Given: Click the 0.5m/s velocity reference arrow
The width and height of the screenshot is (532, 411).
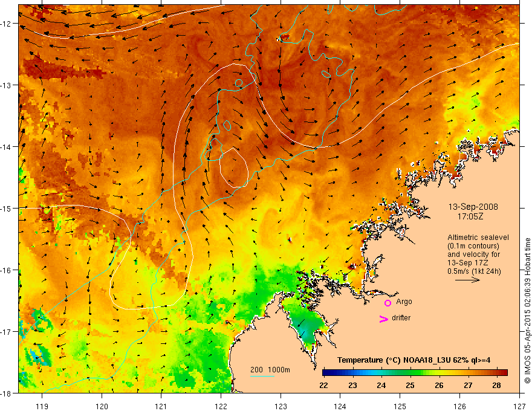Looking at the screenshot, I should pyautogui.click(x=467, y=280).
